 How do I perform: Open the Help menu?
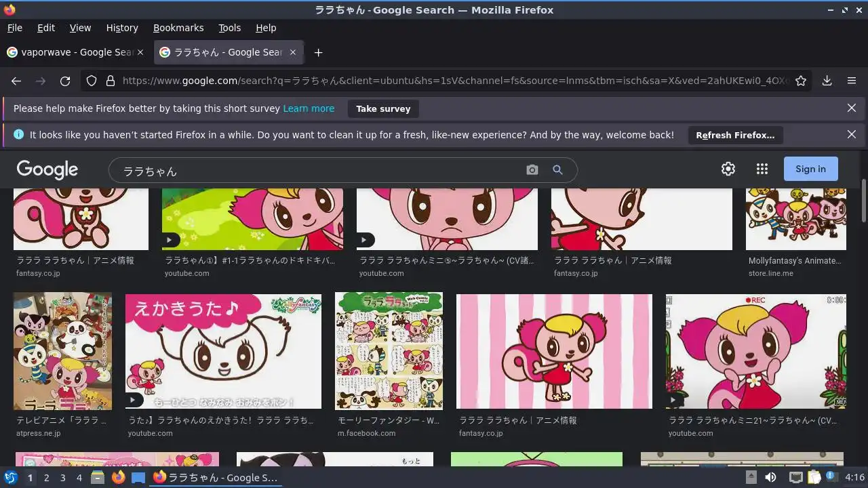coord(266,28)
